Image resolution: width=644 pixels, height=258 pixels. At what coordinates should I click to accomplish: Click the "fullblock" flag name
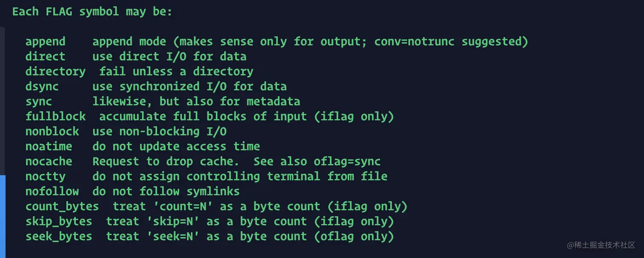(x=55, y=116)
